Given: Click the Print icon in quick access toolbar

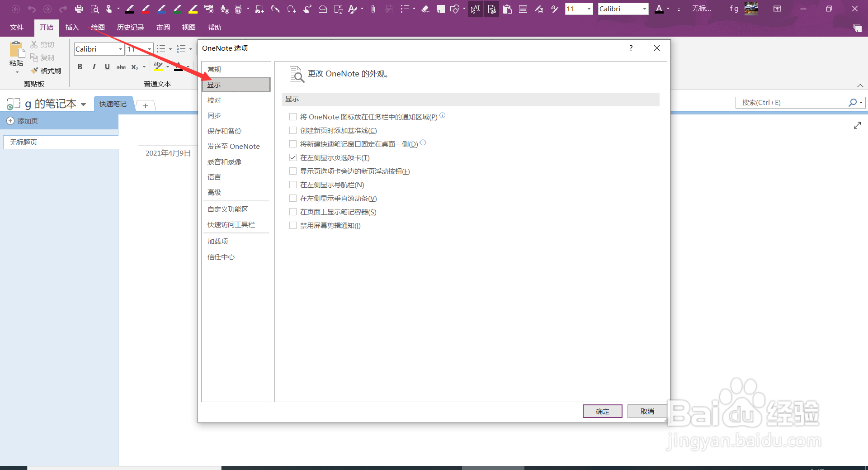Looking at the screenshot, I should click(x=79, y=9).
